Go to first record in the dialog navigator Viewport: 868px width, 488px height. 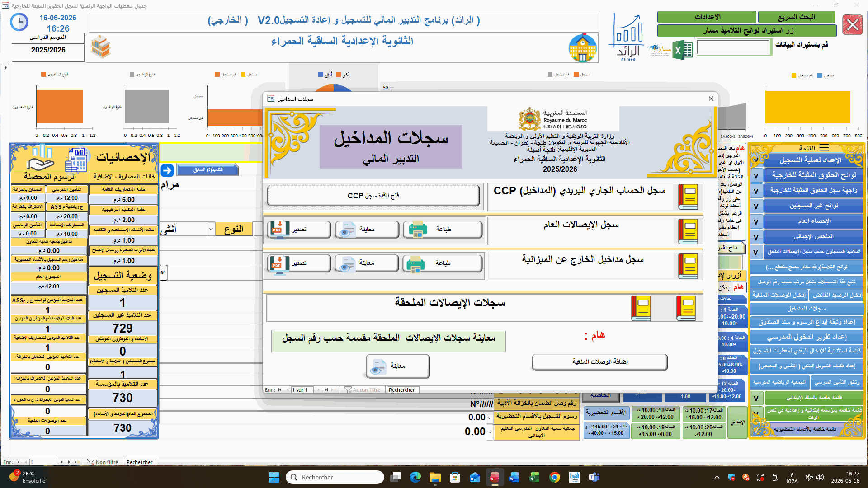click(280, 390)
